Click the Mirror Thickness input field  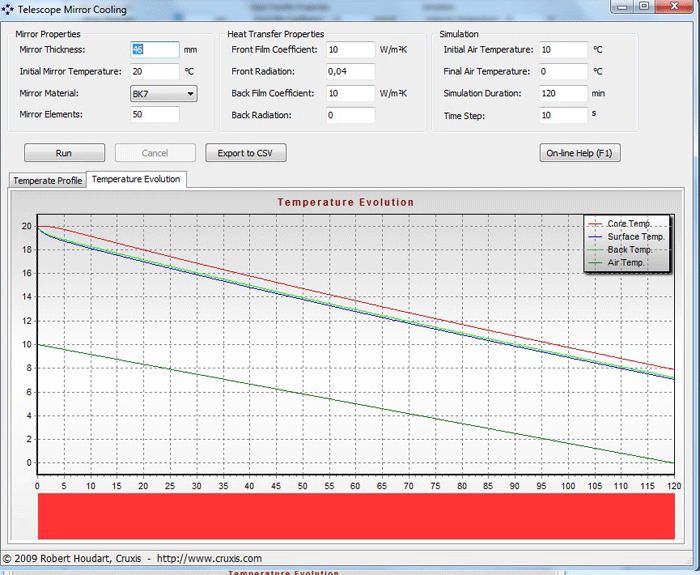tap(155, 50)
